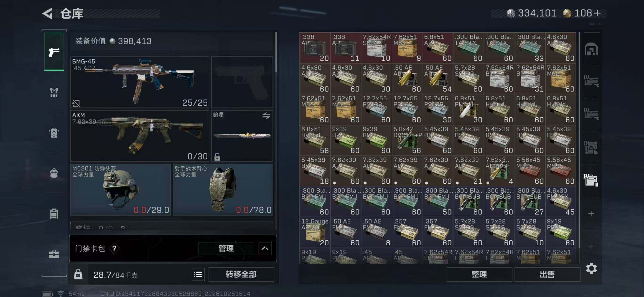Add a new storage container slot
644x297 pixels.
(x=591, y=214)
